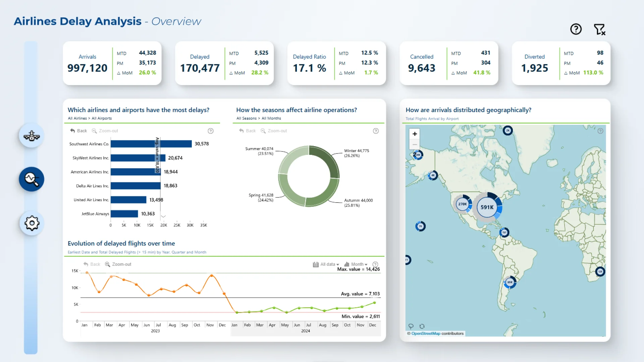This screenshot has width=644, height=362.
Task: Select the SkyWest Airlines Inc. bar
Action: [x=138, y=158]
